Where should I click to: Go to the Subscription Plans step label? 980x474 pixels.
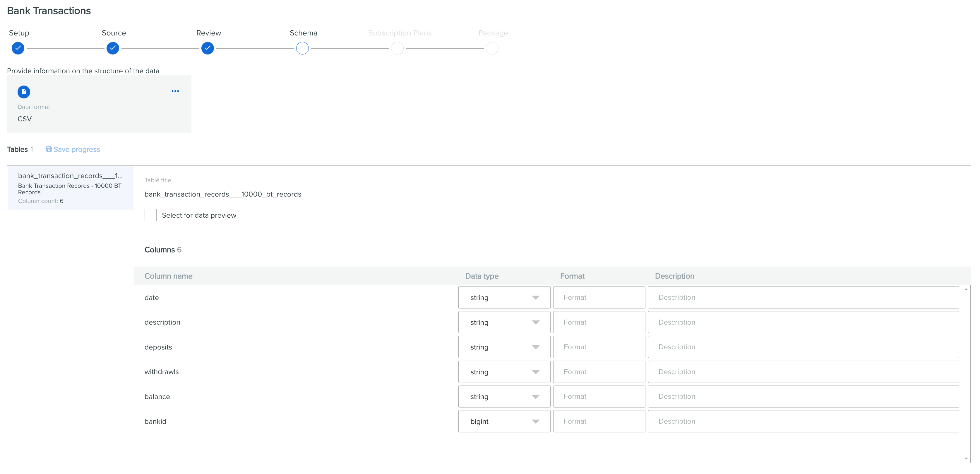click(x=400, y=33)
